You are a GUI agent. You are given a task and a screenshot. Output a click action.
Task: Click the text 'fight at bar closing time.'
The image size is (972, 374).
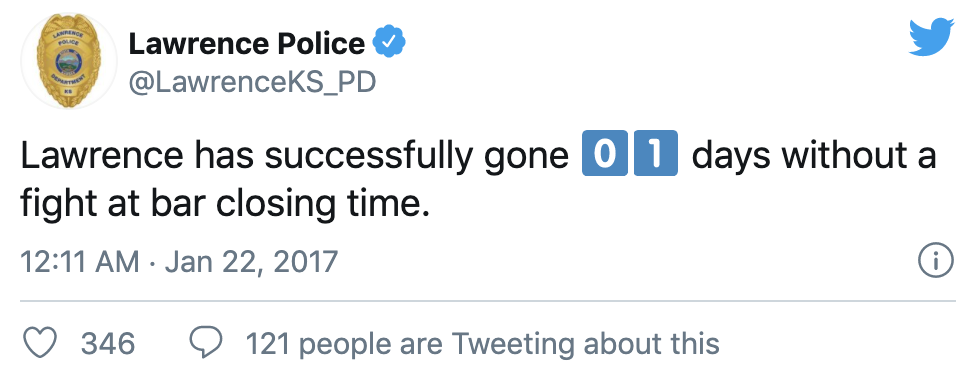tap(224, 203)
